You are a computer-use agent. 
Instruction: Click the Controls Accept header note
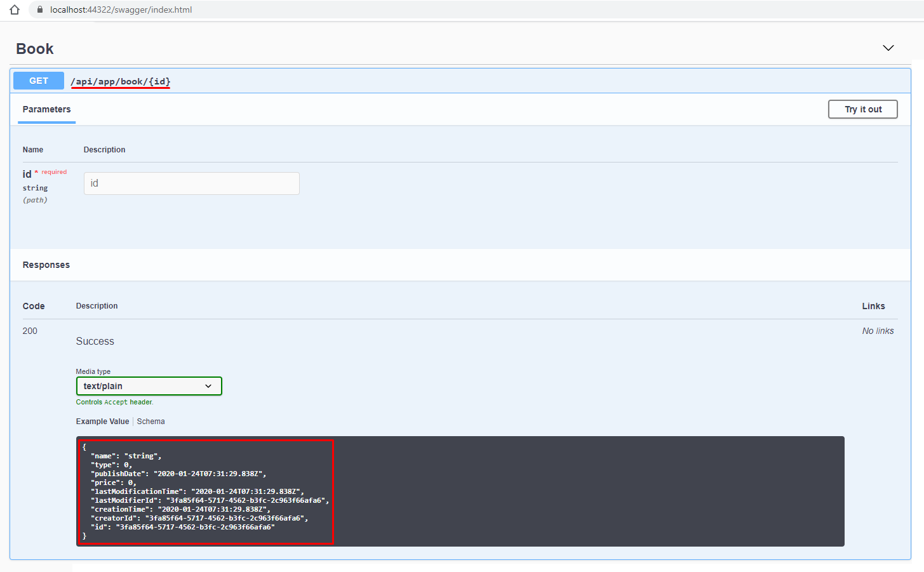point(115,402)
